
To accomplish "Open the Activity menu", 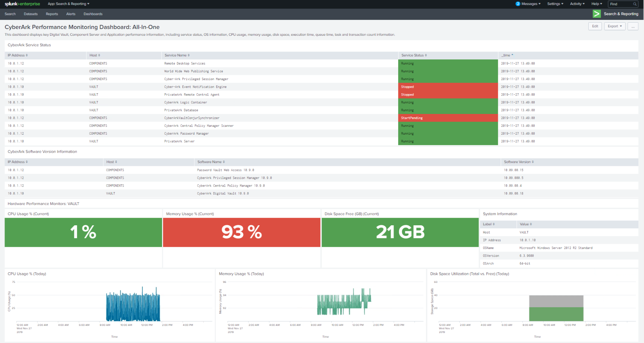I will point(577,4).
